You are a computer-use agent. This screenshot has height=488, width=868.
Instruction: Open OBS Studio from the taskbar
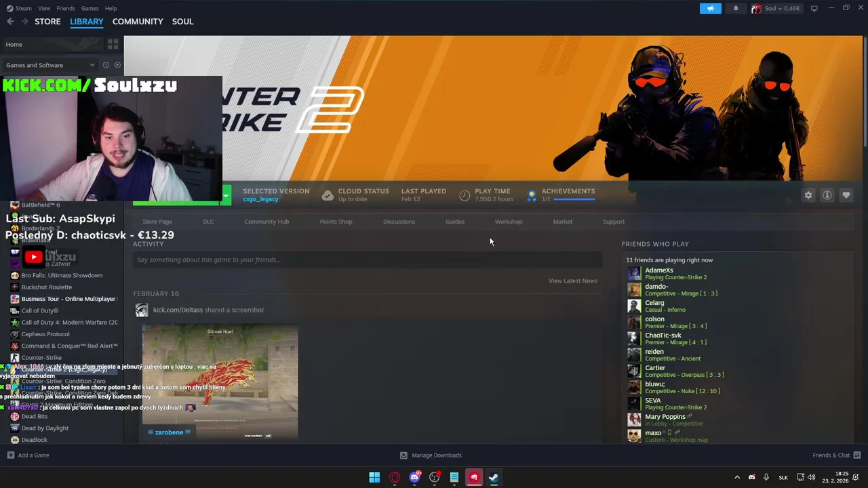[435, 477]
